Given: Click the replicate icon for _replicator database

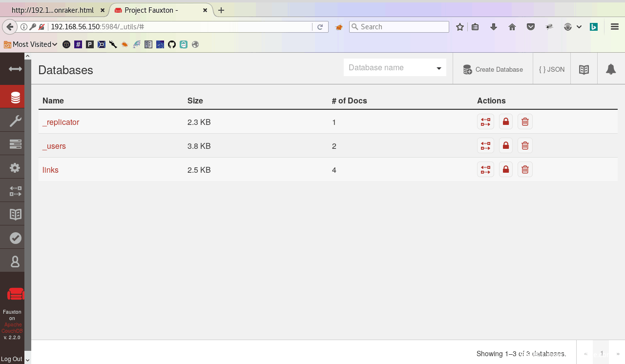Looking at the screenshot, I should pos(485,122).
